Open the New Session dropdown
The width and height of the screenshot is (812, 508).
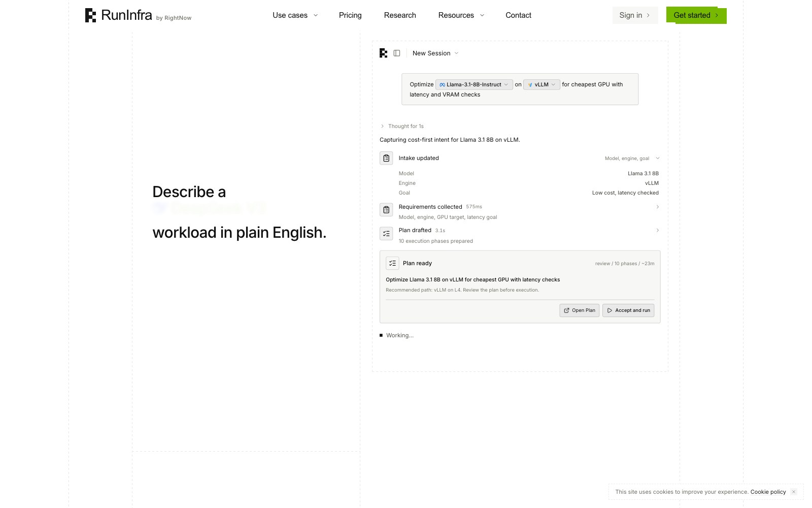(435, 53)
